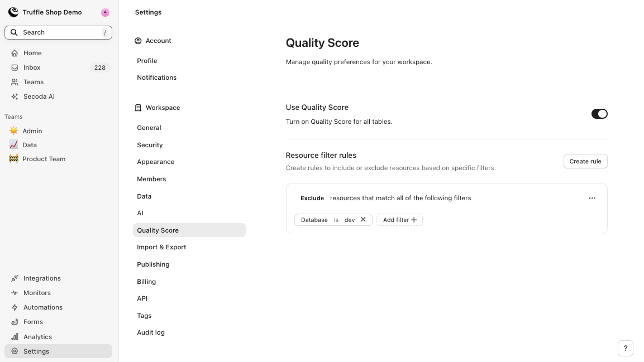This screenshot has width=644, height=362.
Task: Open Import & Export settings
Action: point(161,247)
